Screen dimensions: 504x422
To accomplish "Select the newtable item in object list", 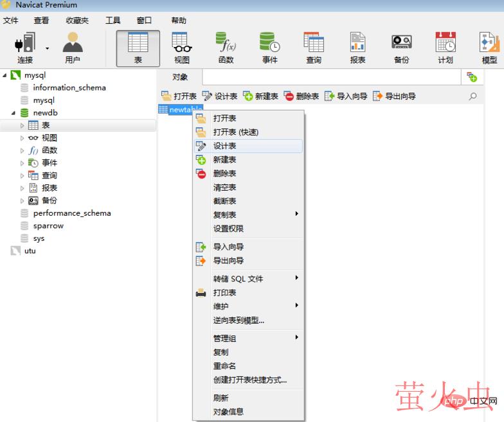I will tap(180, 109).
